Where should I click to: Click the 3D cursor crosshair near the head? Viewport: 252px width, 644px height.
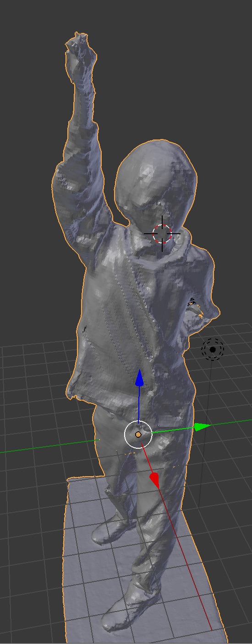162,233
